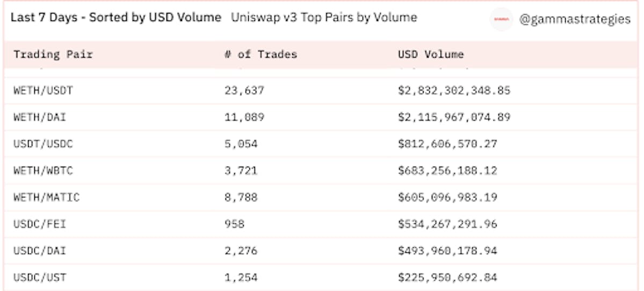Select the WETH/USDT trading pair row
The width and height of the screenshot is (644, 291).
tap(320, 90)
